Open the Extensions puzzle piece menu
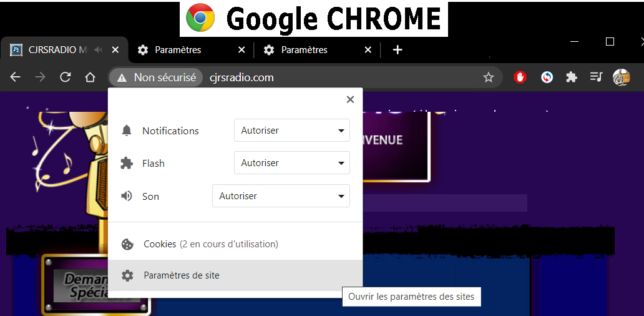The image size is (644, 316). pos(572,77)
